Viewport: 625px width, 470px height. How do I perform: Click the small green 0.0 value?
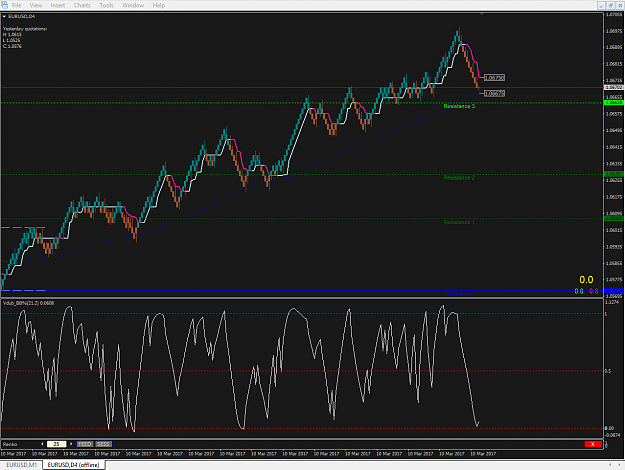point(579,291)
